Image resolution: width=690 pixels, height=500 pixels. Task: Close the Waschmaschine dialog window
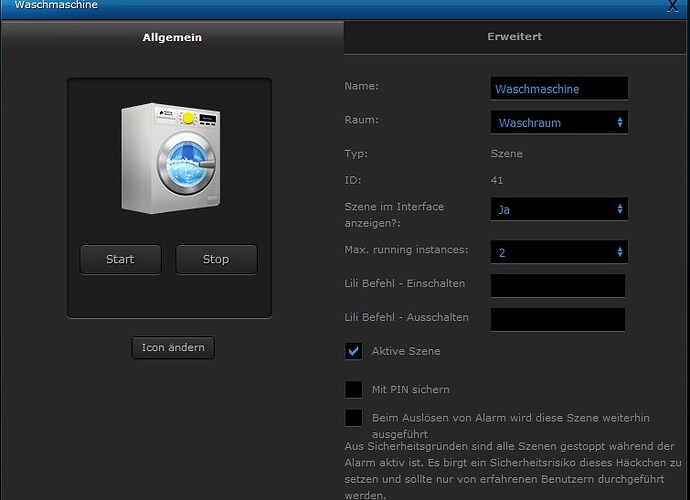[673, 6]
